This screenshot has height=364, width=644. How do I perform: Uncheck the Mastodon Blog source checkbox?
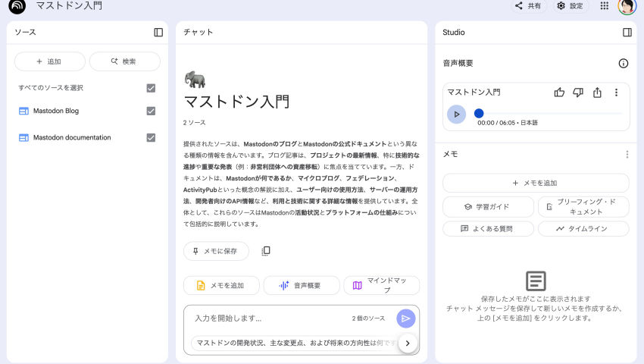pos(151,111)
